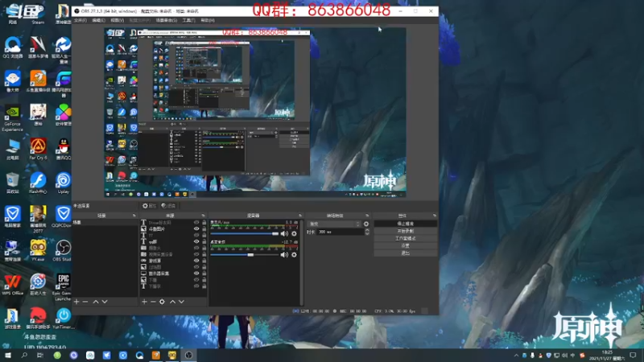644x362 pixels.
Task: Toggle visibility of the 游戏源 source
Action: click(196, 261)
